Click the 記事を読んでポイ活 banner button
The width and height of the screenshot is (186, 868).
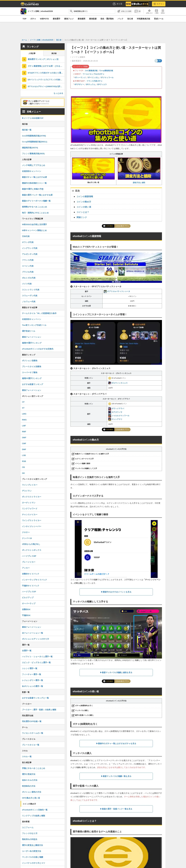(137, 4)
